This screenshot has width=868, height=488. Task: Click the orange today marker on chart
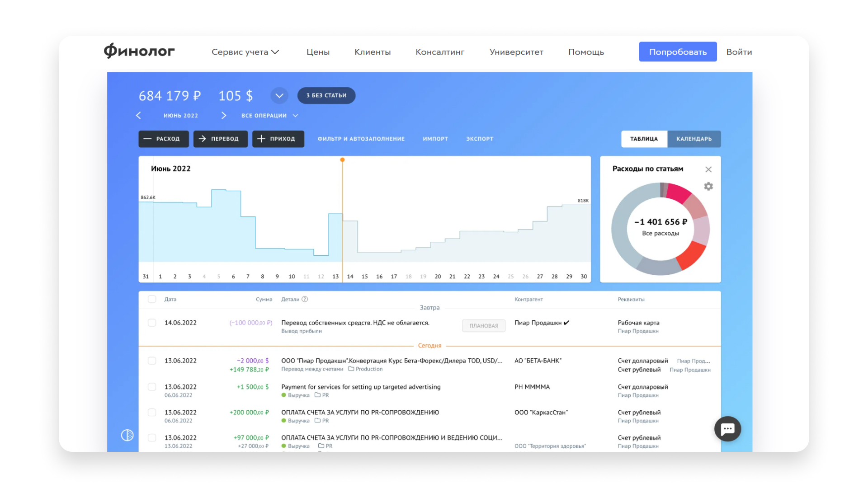coord(342,160)
